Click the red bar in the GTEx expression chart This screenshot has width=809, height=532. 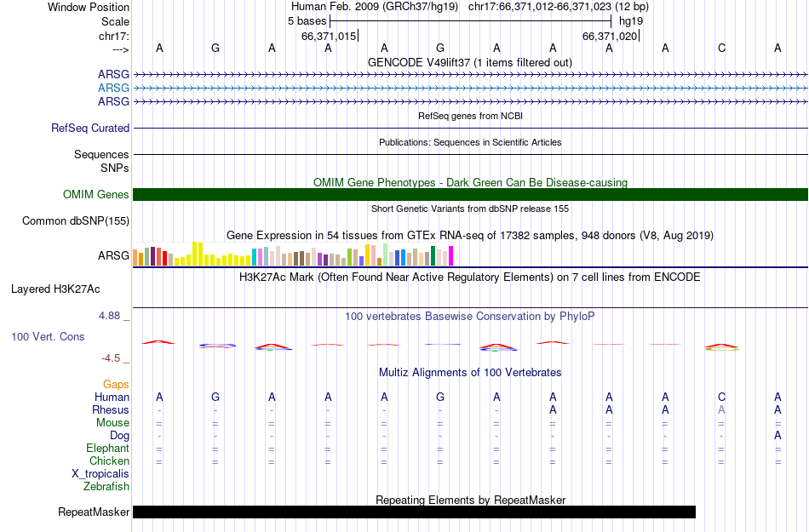[x=164, y=258]
